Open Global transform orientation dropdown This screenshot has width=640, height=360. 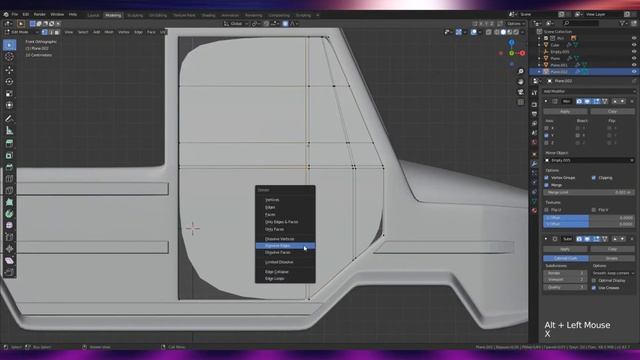point(236,24)
